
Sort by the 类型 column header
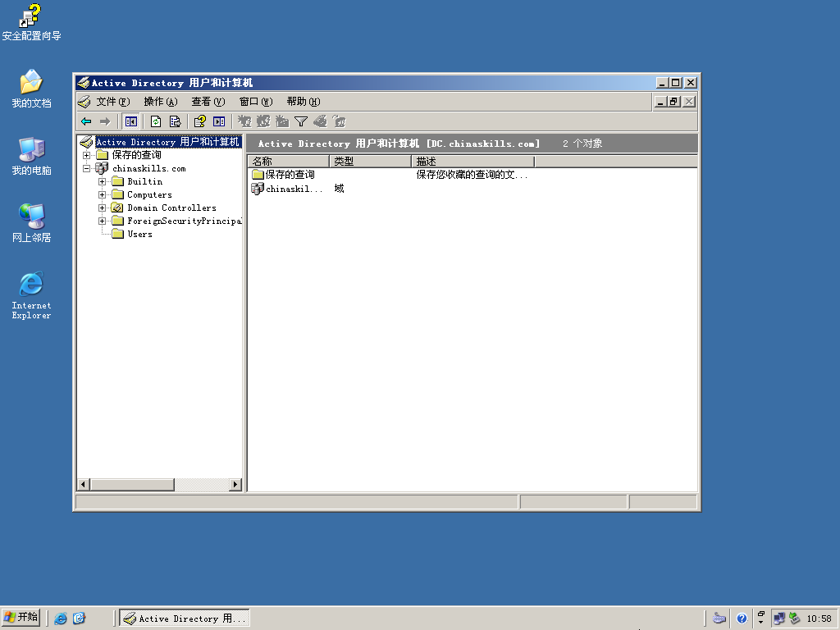pos(371,162)
